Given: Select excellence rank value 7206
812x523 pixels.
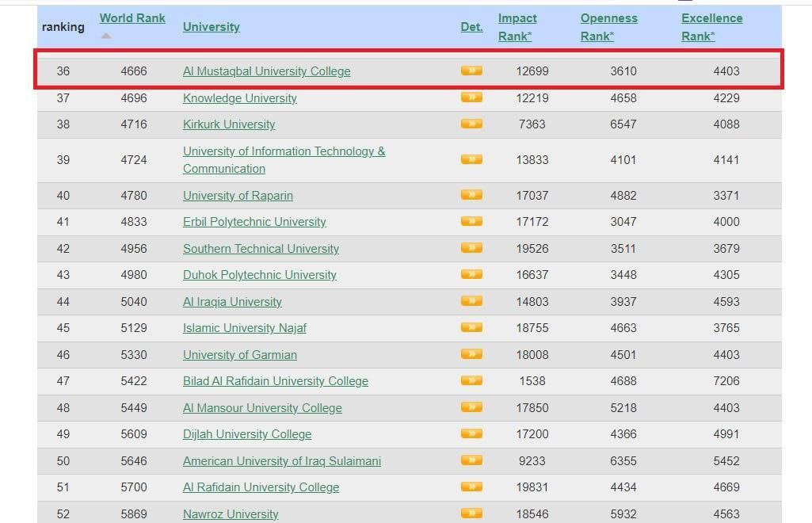Looking at the screenshot, I should (x=726, y=381).
